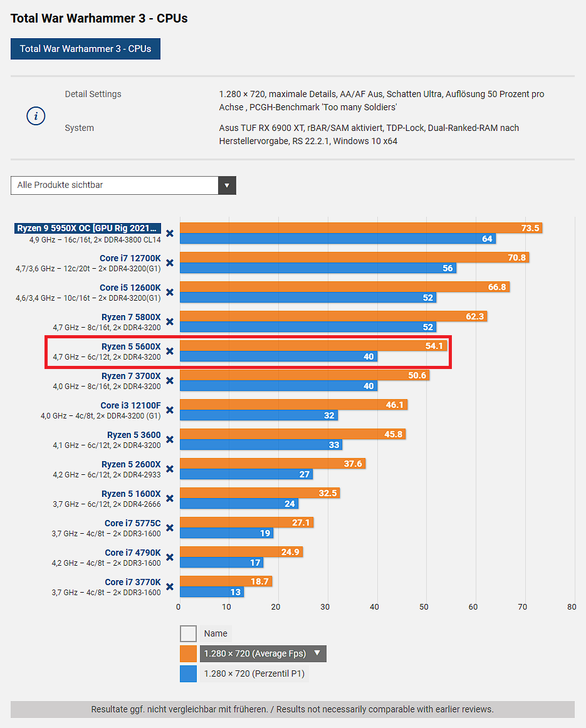Screen dimensions: 586x728
Task: Click Ryzen 5 5600X product name
Action: point(131,346)
